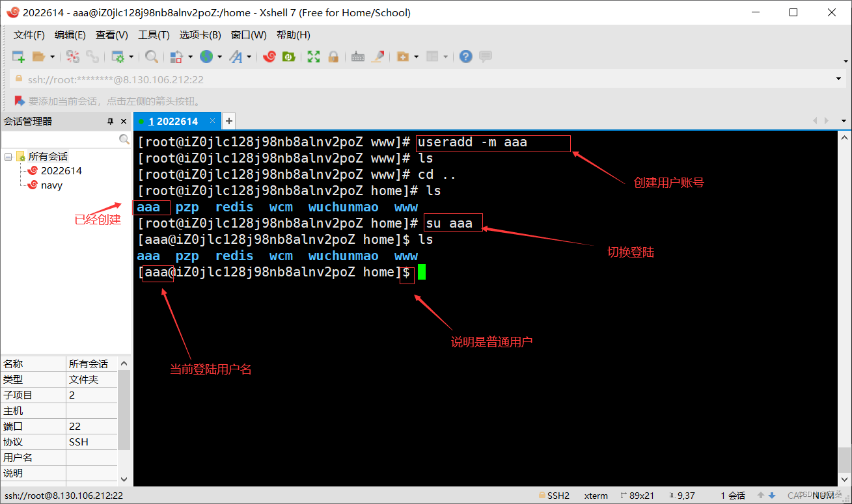Click the lock screen toolbar icon

(x=333, y=57)
